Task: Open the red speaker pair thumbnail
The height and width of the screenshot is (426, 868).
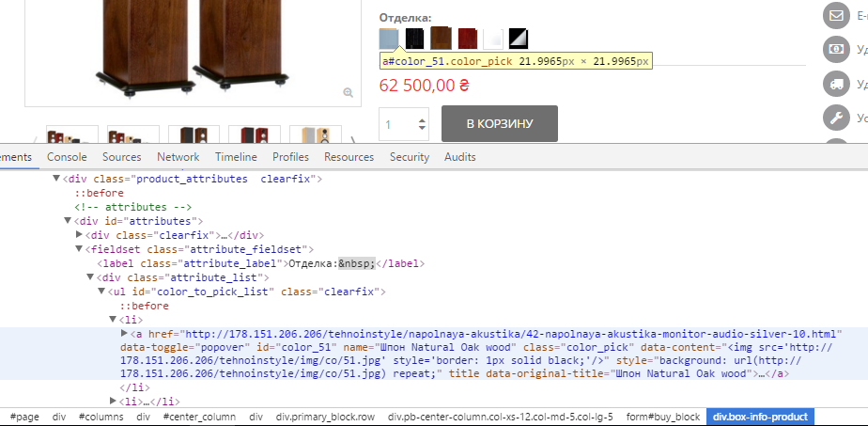Action: [x=255, y=134]
